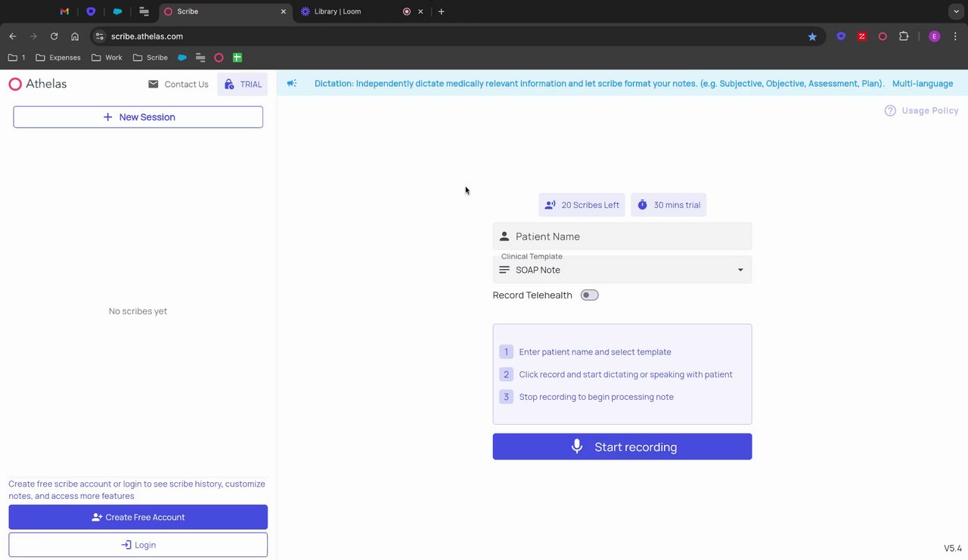968x560 pixels.
Task: Open the pinned purple shield tab
Action: (x=91, y=11)
